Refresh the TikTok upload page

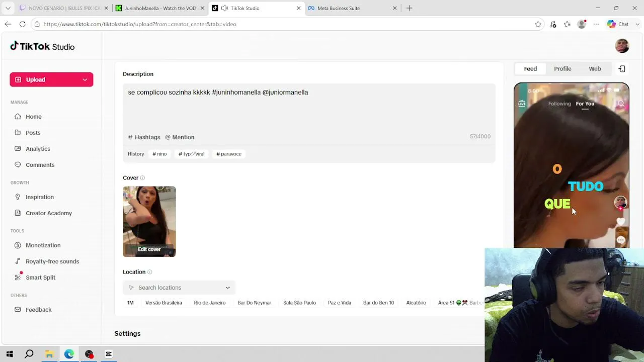point(22,24)
